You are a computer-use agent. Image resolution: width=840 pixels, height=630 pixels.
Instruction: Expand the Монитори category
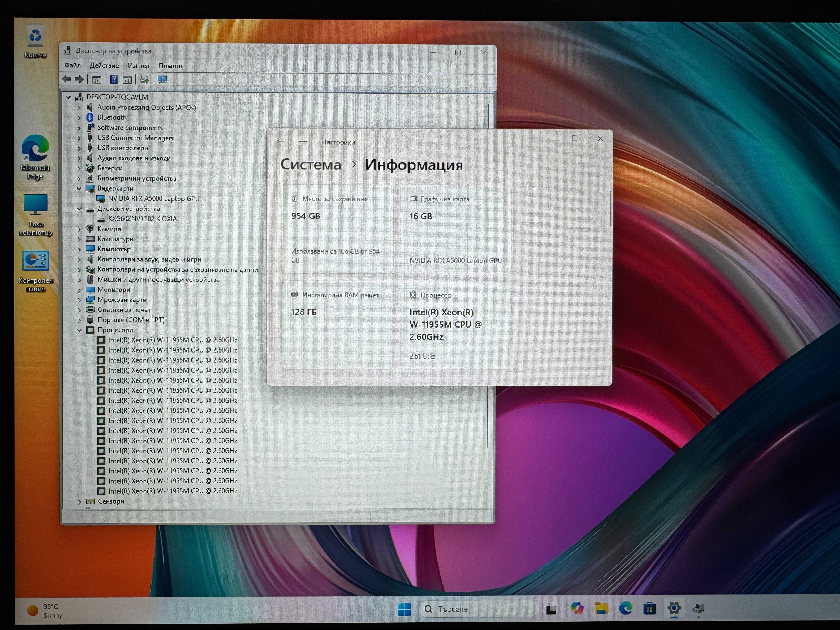click(79, 290)
